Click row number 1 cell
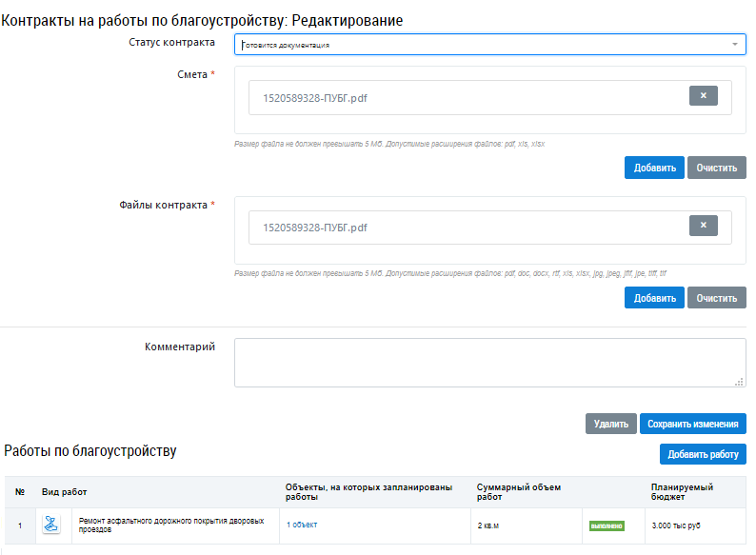 tap(20, 525)
